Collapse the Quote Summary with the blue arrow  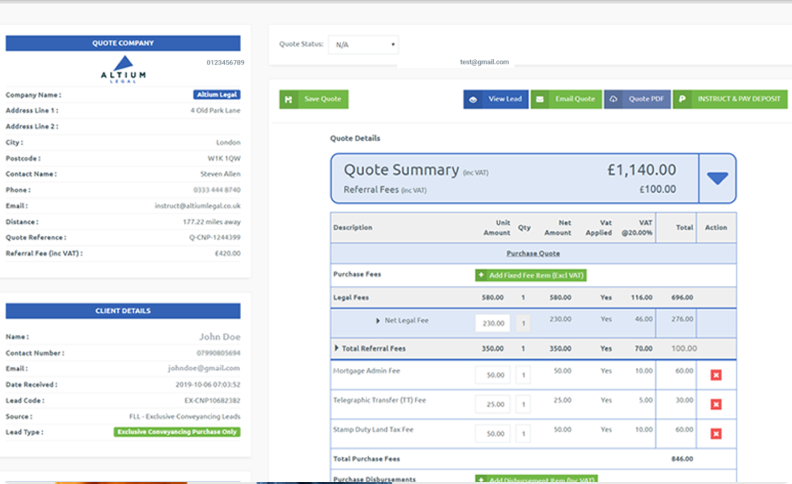[717, 178]
